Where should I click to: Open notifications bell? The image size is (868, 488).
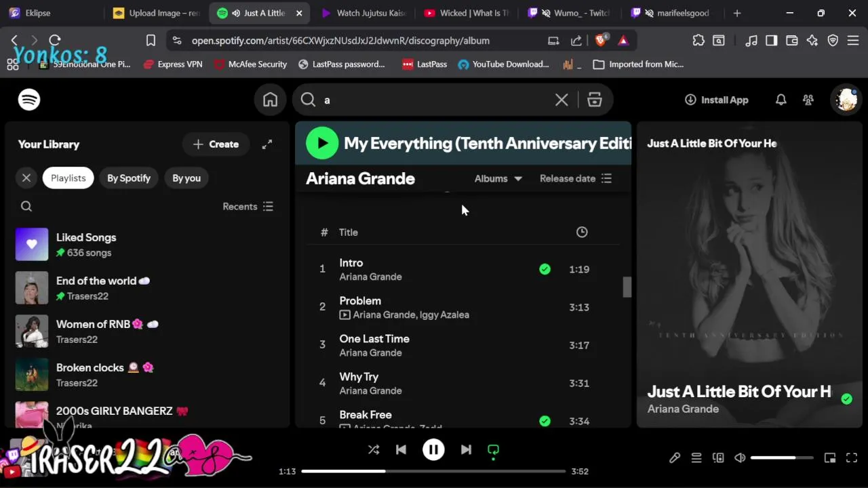point(781,100)
